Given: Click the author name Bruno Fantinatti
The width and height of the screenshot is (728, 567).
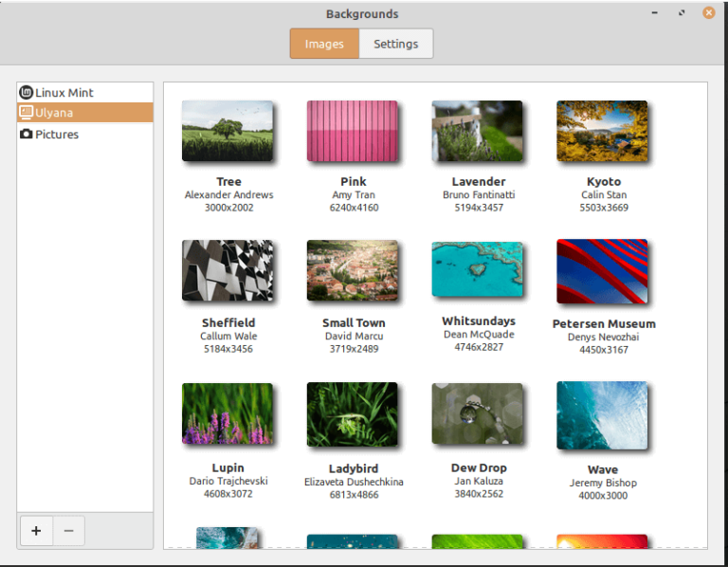Looking at the screenshot, I should pyautogui.click(x=479, y=194).
